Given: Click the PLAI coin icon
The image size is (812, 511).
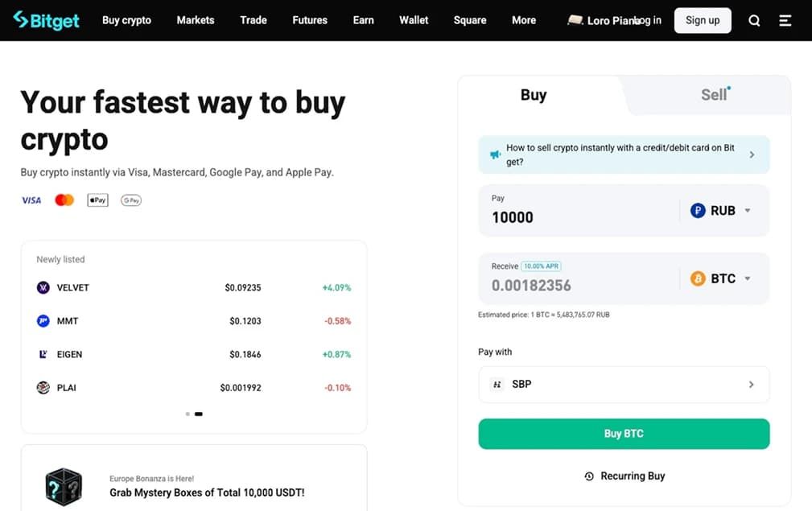Looking at the screenshot, I should pyautogui.click(x=43, y=387).
